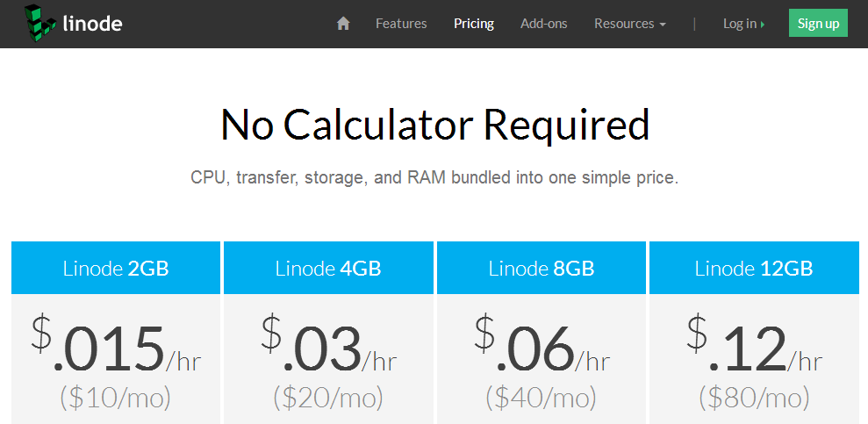Click the Resources dropdown caret arrow
The image size is (868, 424).
(663, 25)
